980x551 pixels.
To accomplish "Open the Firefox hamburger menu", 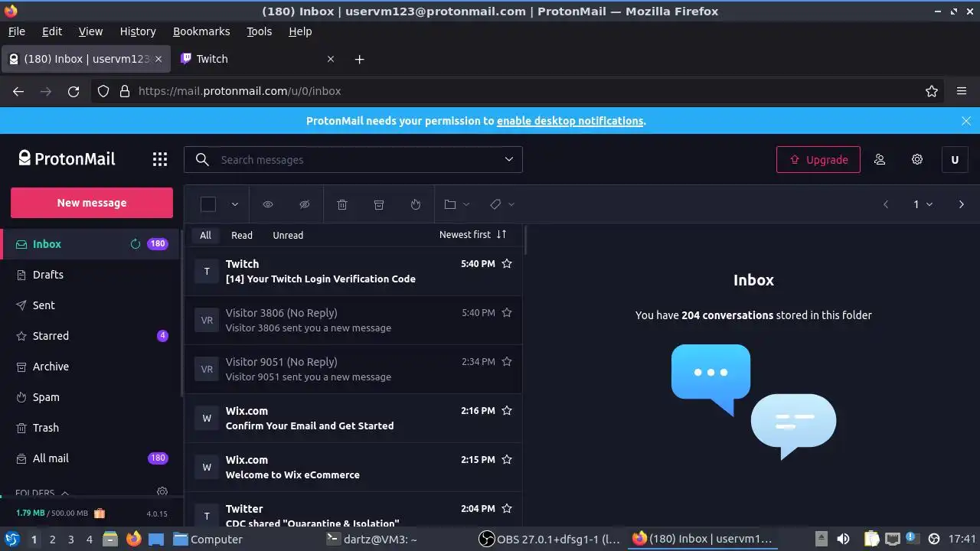I will [x=962, y=91].
